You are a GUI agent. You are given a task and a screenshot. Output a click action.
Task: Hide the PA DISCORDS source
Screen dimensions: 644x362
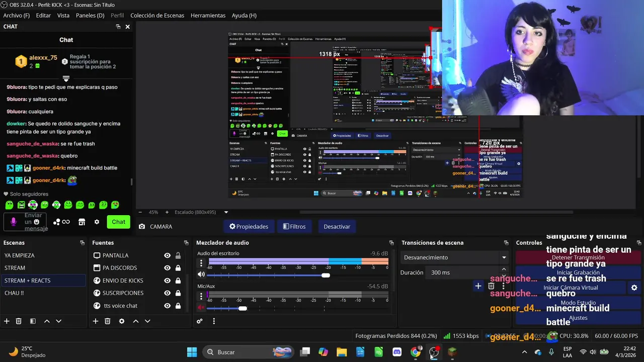tap(167, 268)
